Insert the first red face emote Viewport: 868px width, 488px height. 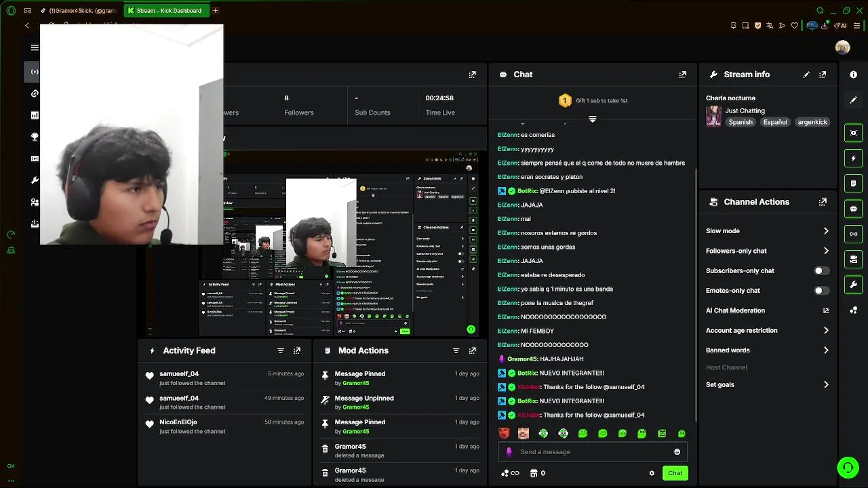[504, 433]
